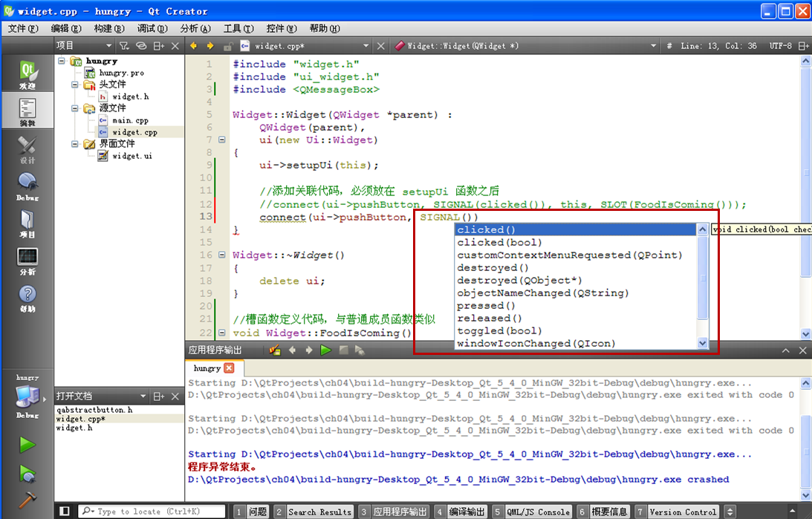Close the widget.cpp editor document
This screenshot has height=519, width=812.
tap(381, 46)
